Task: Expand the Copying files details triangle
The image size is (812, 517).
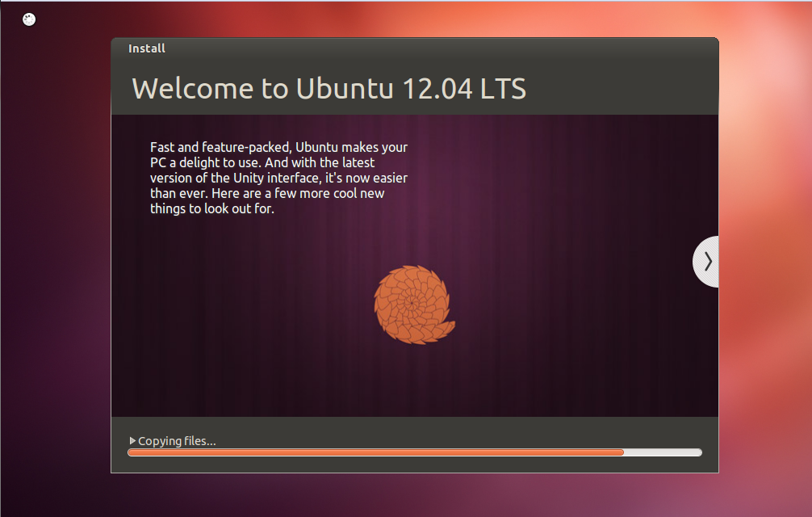Action: click(x=132, y=441)
